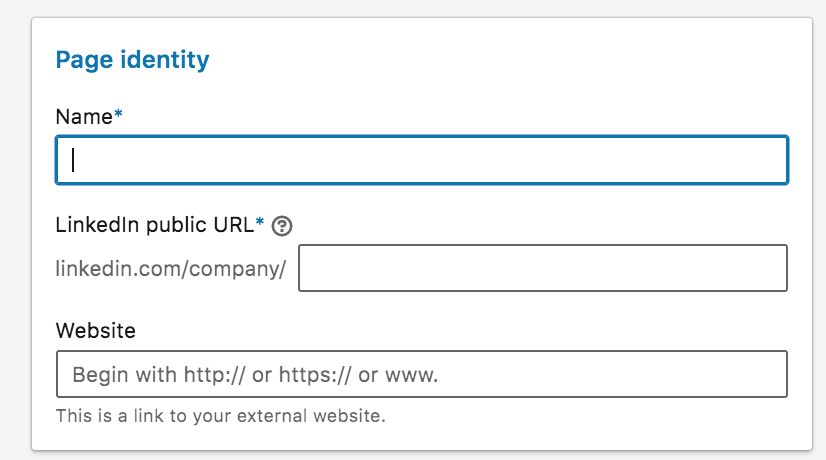Click the Name field label

84,116
